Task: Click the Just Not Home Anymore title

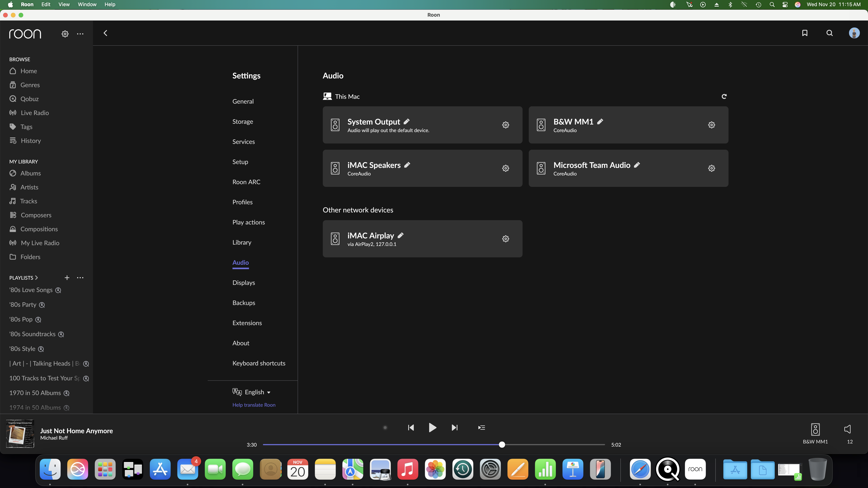Action: click(x=77, y=431)
